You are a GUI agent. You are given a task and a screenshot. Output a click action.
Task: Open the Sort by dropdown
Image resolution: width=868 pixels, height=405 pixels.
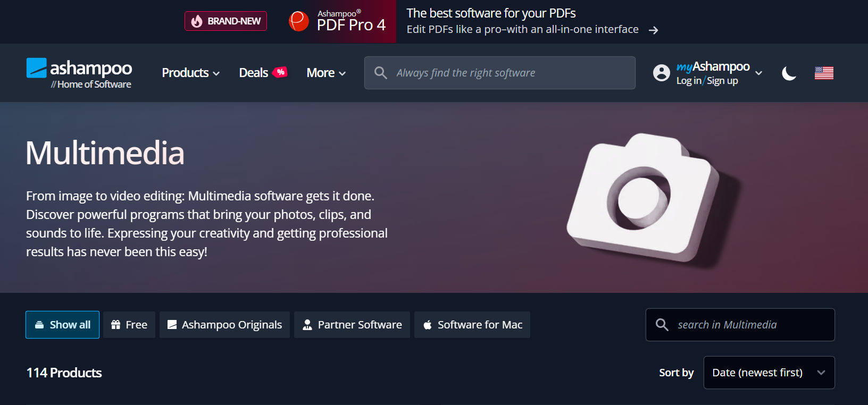click(769, 373)
